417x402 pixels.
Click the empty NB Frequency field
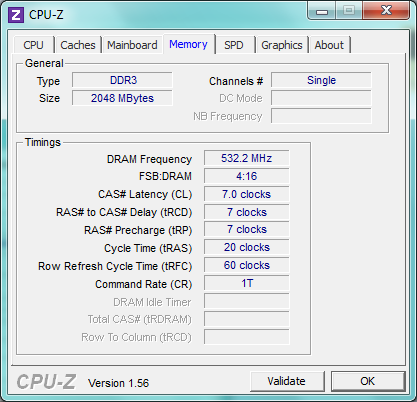321,116
